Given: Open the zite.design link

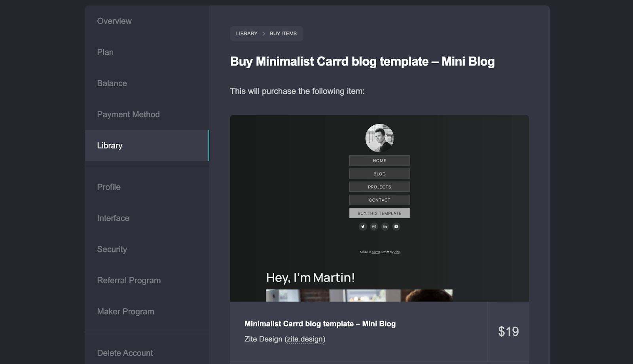Looking at the screenshot, I should 305,339.
